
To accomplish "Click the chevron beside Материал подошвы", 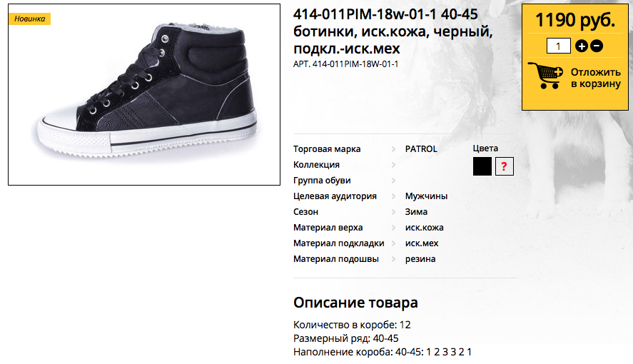I will coord(394,260).
